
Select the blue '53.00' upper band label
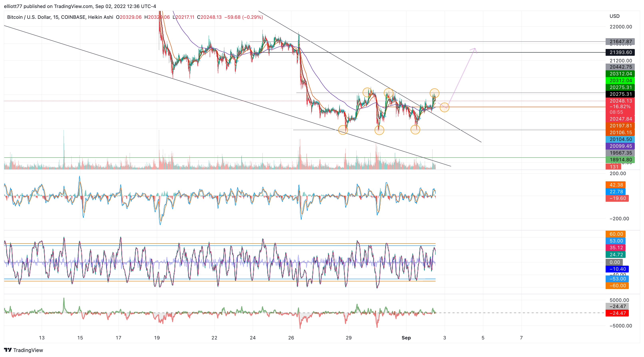click(615, 241)
